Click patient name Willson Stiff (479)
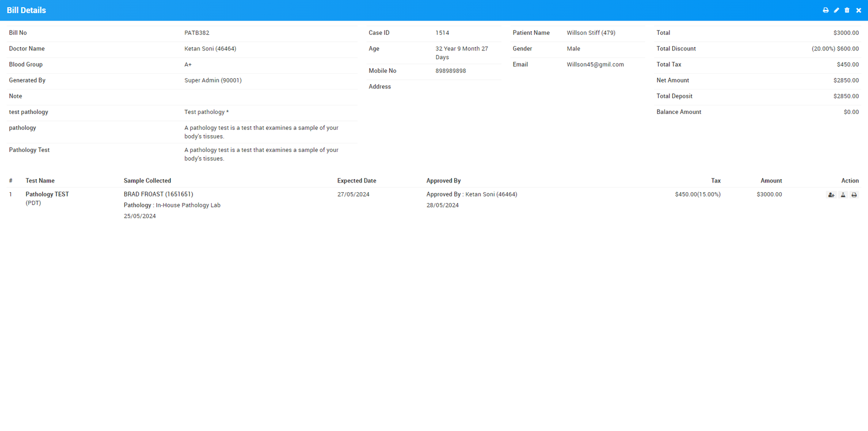The width and height of the screenshot is (868, 431). 591,33
